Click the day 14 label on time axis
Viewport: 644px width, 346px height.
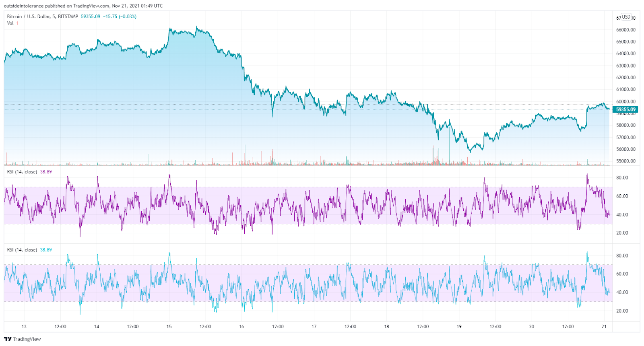pyautogui.click(x=97, y=327)
